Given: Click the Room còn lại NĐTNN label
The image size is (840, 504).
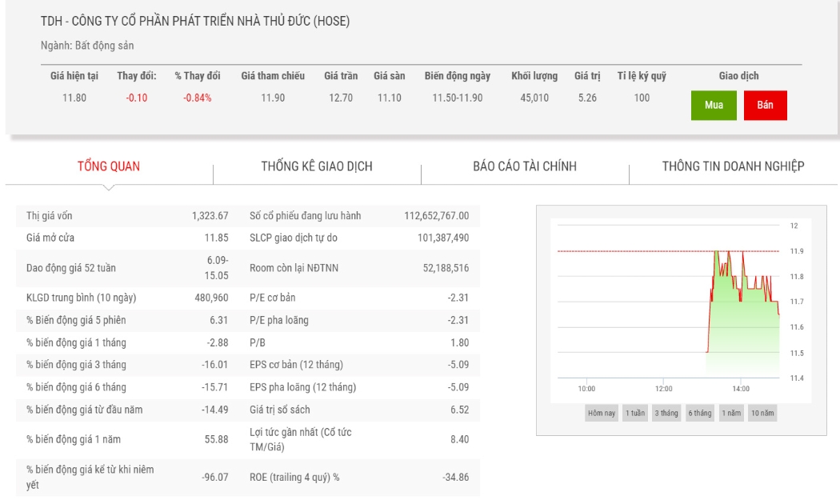Looking at the screenshot, I should [294, 268].
